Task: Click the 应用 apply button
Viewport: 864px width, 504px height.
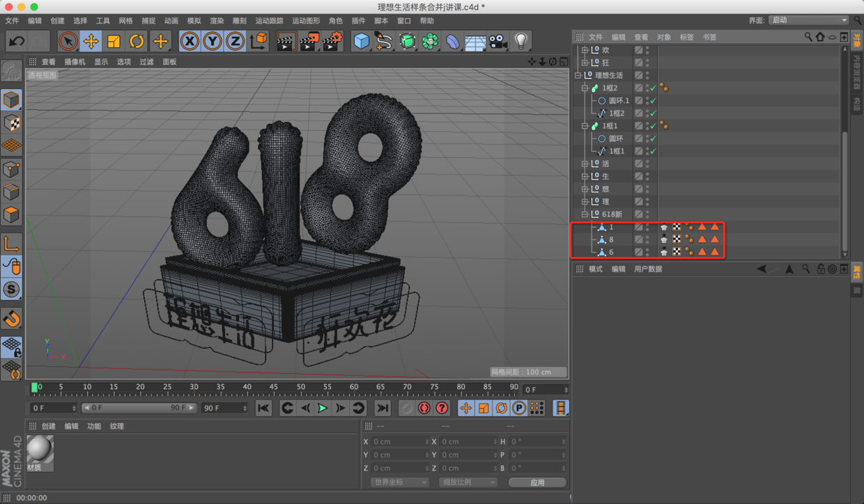Action: coord(537,482)
